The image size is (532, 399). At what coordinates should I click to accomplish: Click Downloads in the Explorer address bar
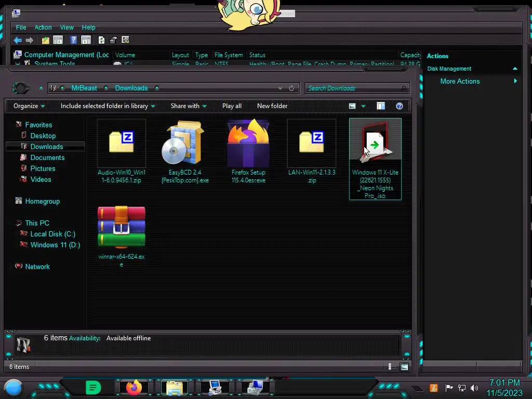131,88
